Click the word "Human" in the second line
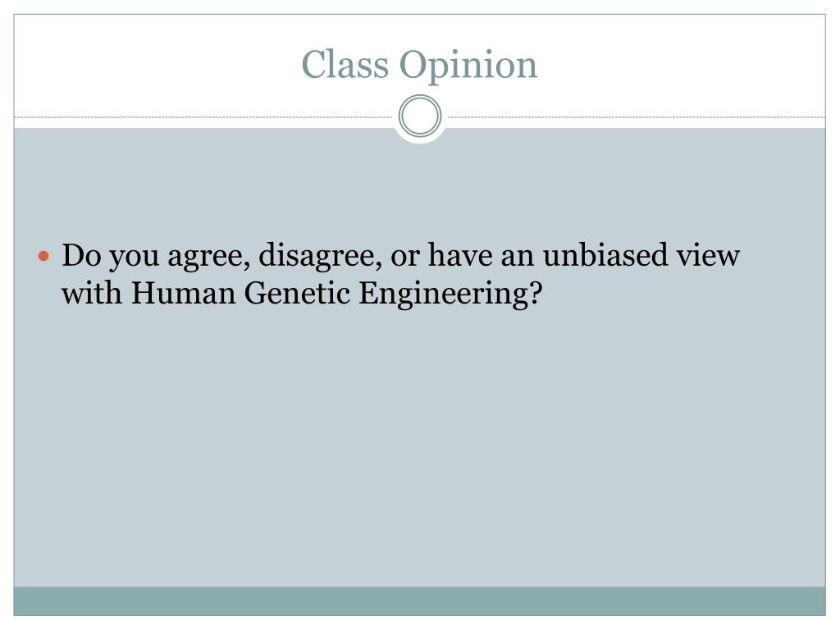The height and width of the screenshot is (630, 840). click(x=184, y=294)
